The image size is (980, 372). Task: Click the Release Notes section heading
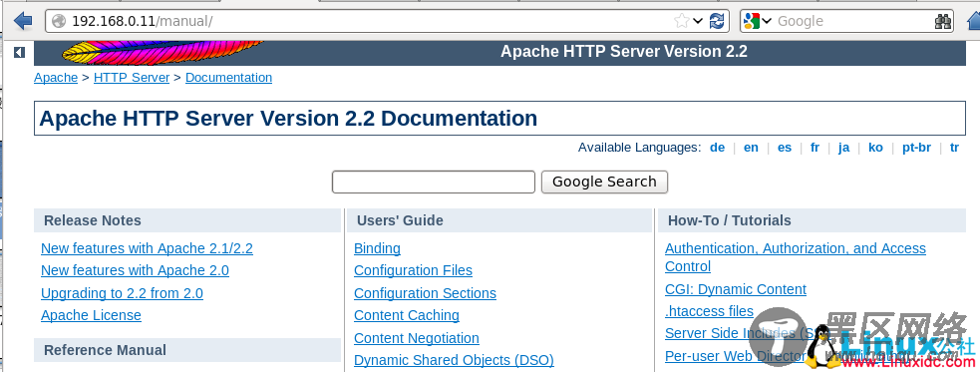pyautogui.click(x=93, y=220)
